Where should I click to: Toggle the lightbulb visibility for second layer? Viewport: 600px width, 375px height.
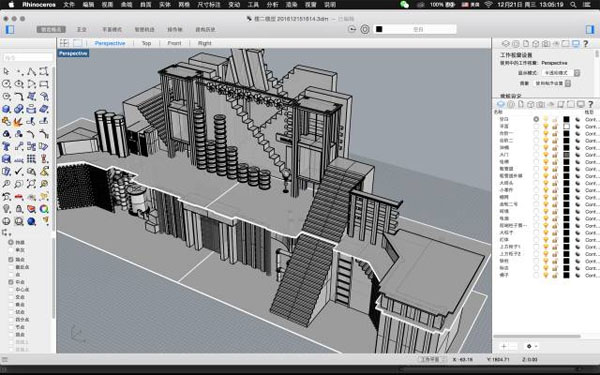tap(546, 126)
